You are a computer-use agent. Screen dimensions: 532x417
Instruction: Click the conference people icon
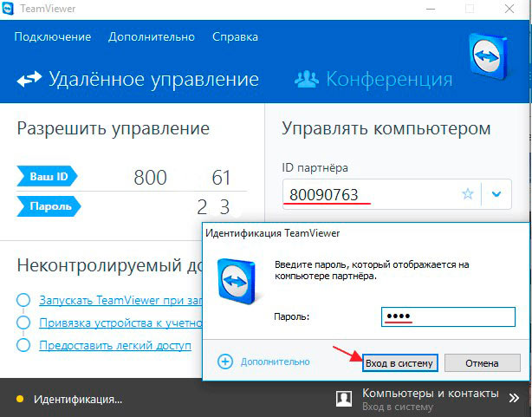[x=307, y=79]
